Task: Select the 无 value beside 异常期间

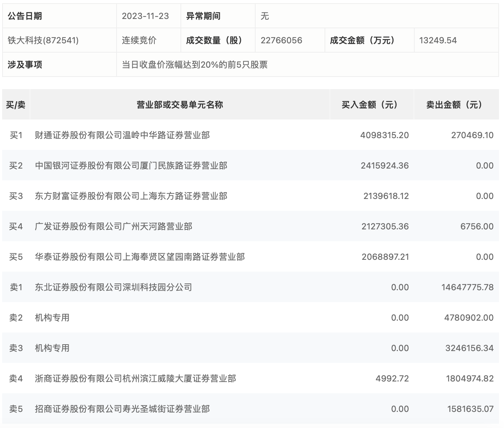Action: tap(265, 16)
